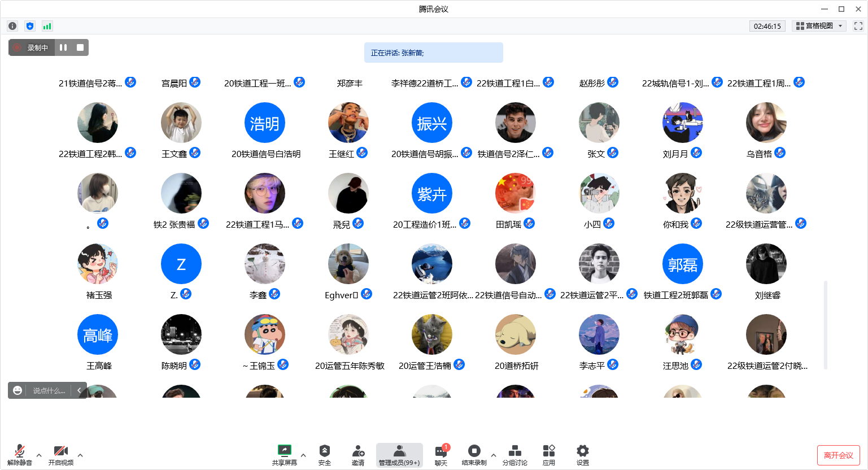
Task: Open Breakout Rooms (分组讨论)
Action: point(514,455)
